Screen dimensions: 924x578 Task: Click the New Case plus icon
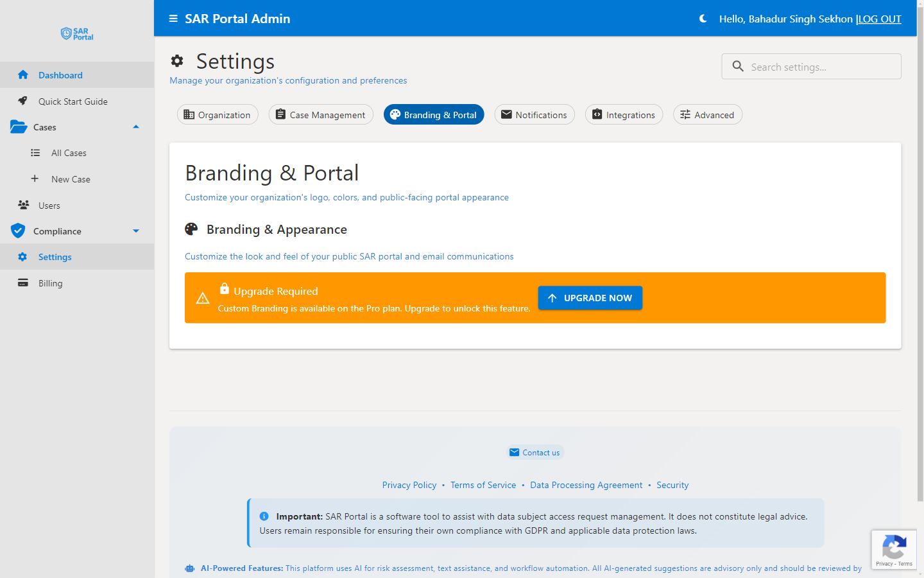click(x=34, y=179)
